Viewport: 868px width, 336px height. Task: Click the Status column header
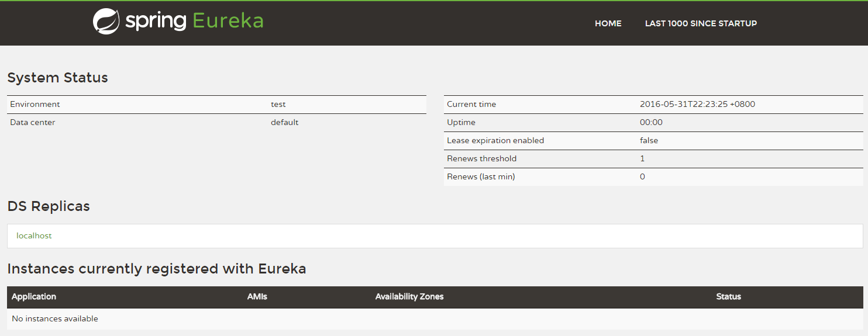coord(728,297)
